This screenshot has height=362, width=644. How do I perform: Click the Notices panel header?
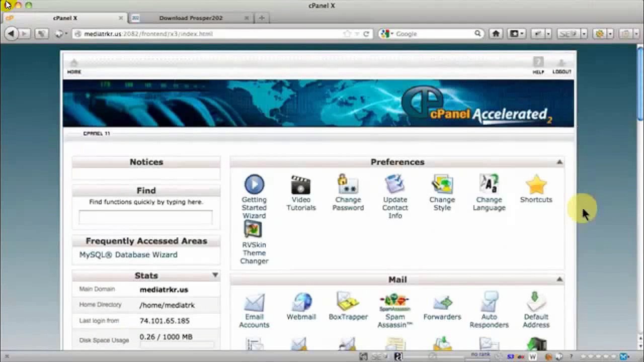[146, 162]
